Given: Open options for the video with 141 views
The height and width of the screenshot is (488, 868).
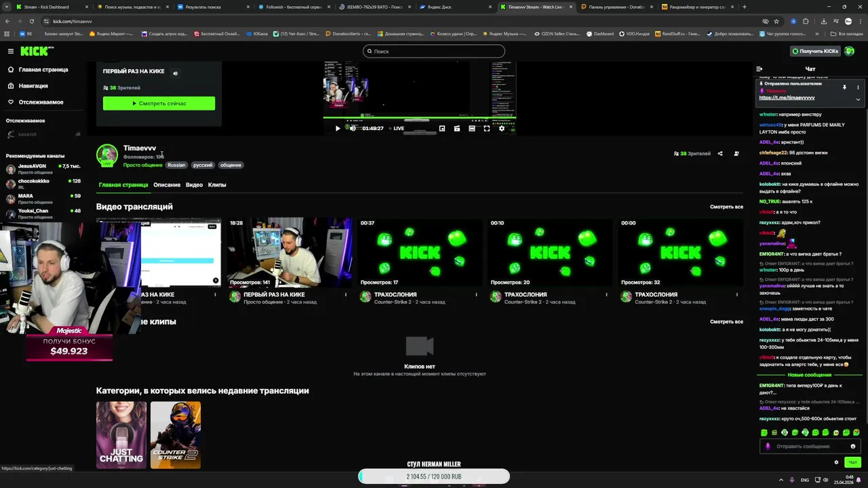Looking at the screenshot, I should tap(346, 295).
